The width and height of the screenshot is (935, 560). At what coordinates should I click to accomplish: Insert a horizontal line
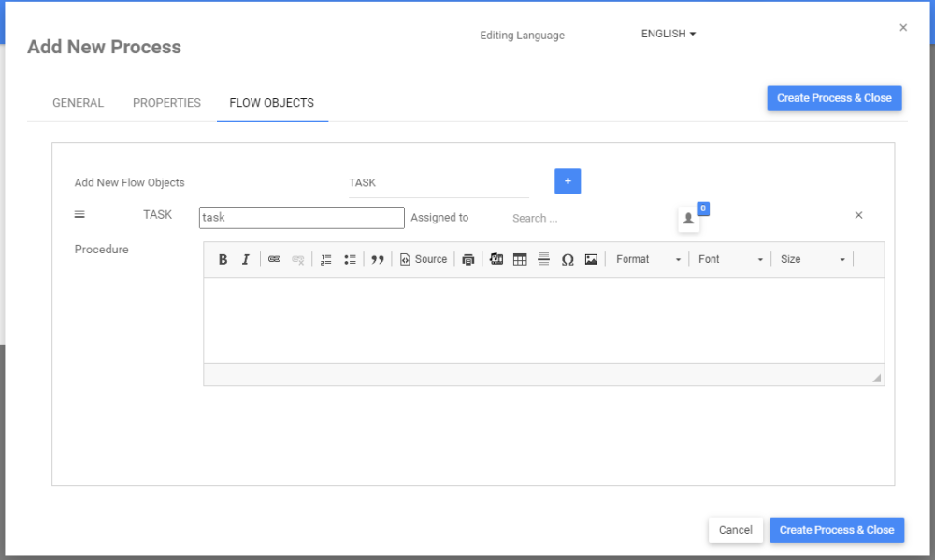click(x=543, y=260)
